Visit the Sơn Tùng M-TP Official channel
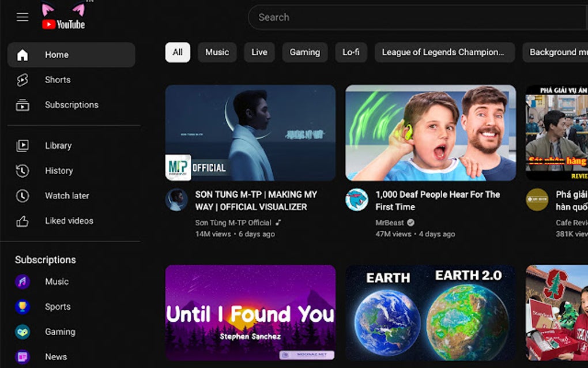 177,200
